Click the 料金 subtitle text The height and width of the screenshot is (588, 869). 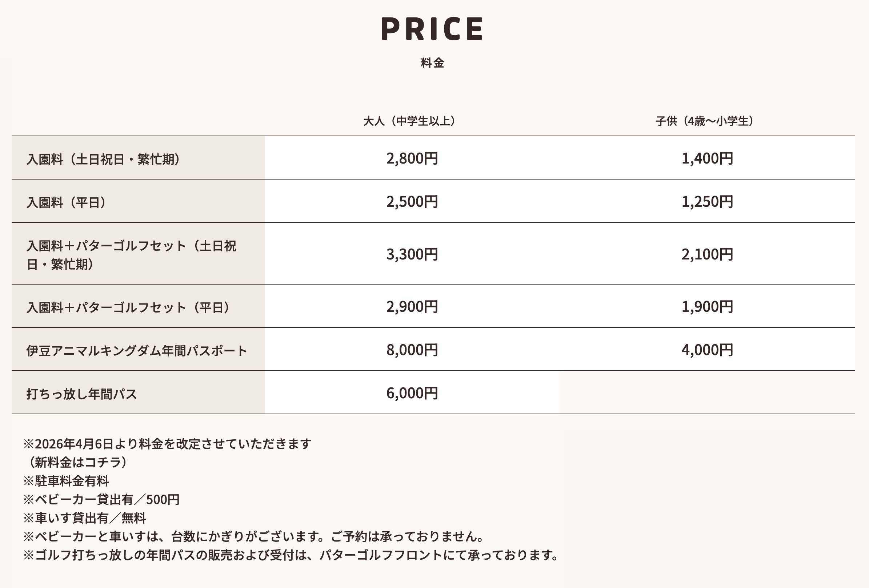tap(432, 63)
